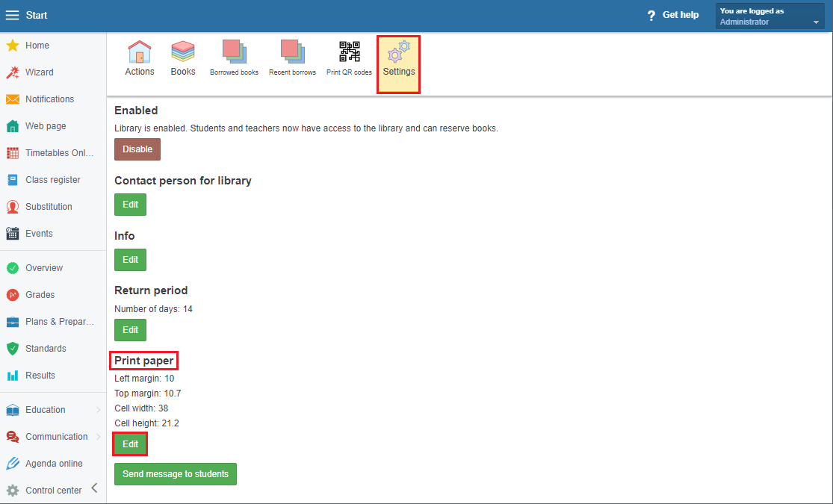The height and width of the screenshot is (504, 833).
Task: Click the Timetables Online grid icon
Action: pos(13,153)
